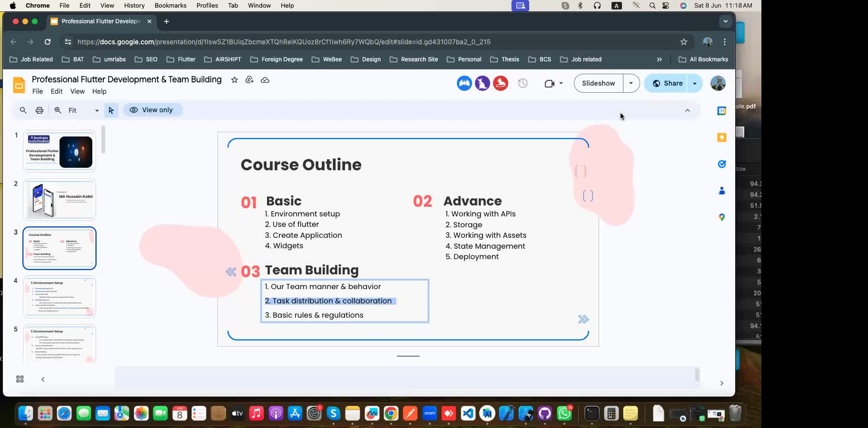Collapse the filmstrip panel arrow
Image resolution: width=868 pixels, height=428 pixels.
click(x=43, y=379)
